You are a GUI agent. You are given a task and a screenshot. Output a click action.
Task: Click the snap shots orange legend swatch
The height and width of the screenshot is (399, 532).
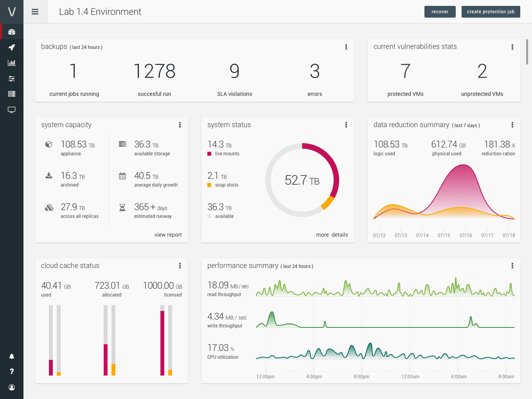[209, 185]
